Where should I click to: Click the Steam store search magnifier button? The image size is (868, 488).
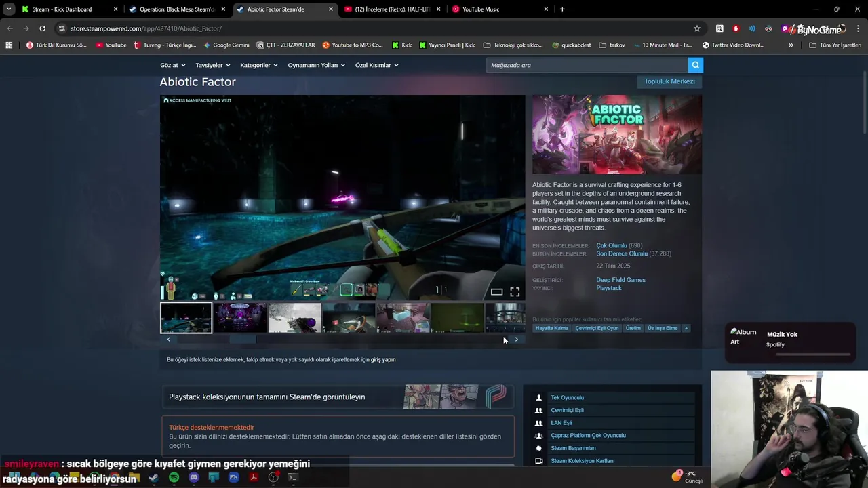[695, 65]
